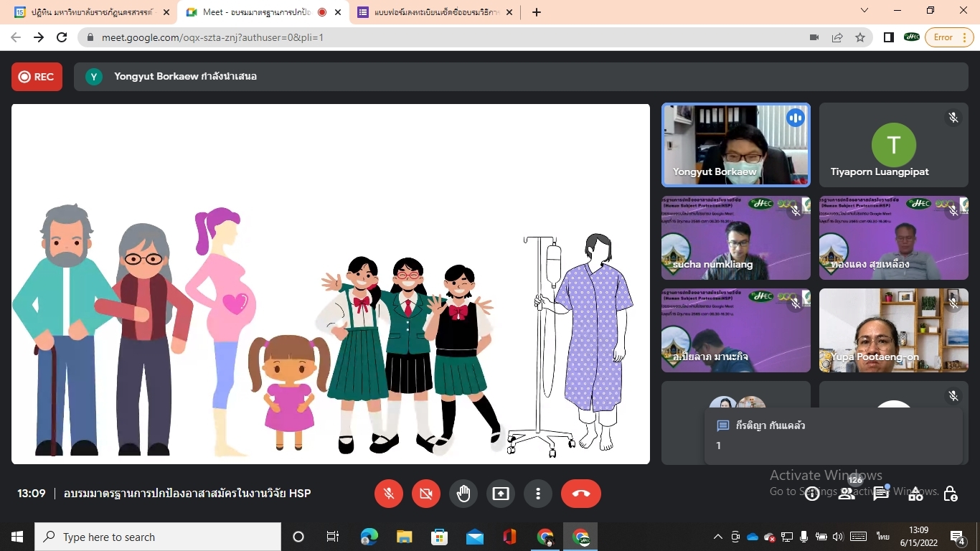This screenshot has width=980, height=551.
Task: Expand the Chrome tab search chevron
Action: pyautogui.click(x=864, y=11)
